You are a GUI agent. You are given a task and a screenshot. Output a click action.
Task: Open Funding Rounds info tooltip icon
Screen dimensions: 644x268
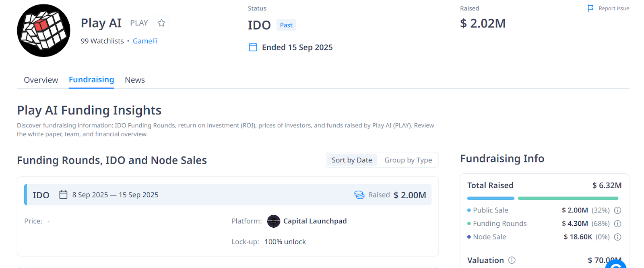pos(617,224)
